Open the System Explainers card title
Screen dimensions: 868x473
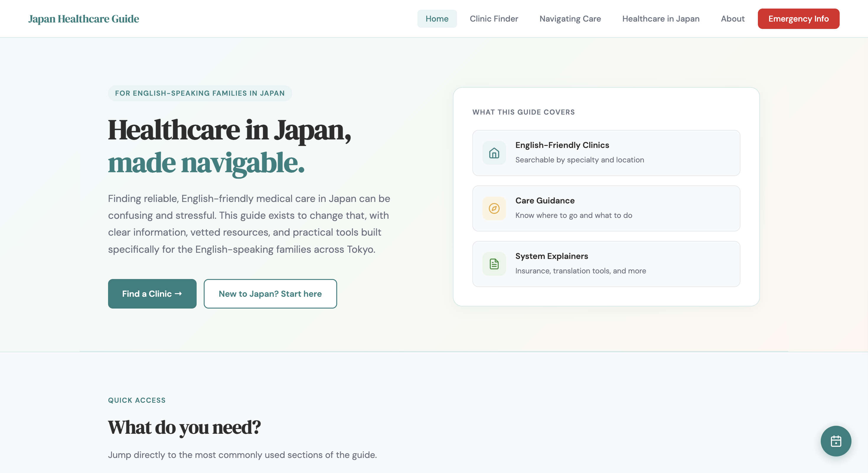tap(552, 256)
